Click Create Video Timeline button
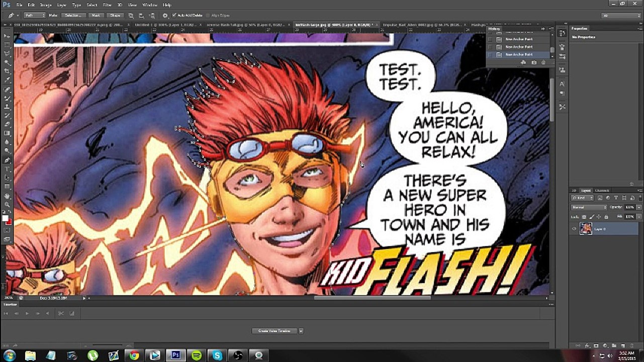The image size is (644, 362). tap(274, 331)
